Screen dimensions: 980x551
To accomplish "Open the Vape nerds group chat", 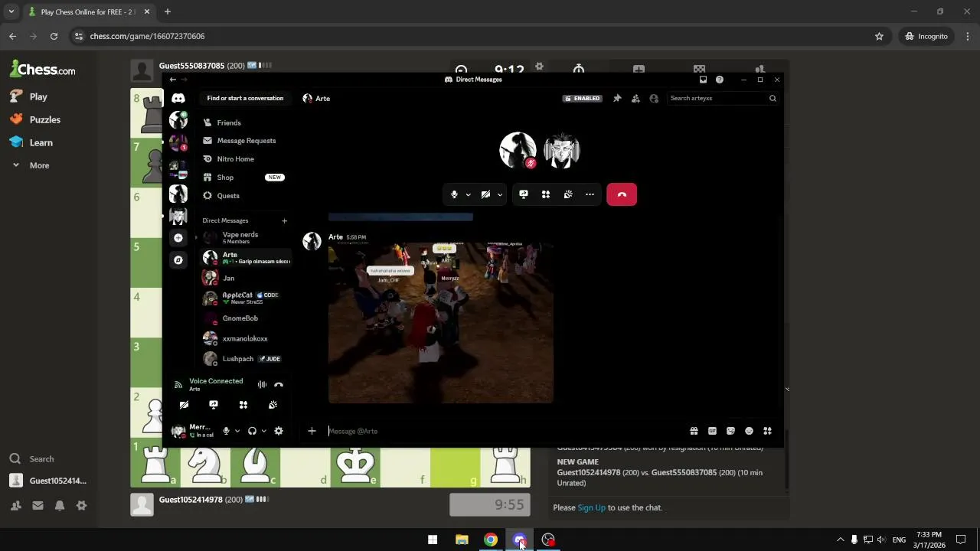I will pyautogui.click(x=245, y=237).
